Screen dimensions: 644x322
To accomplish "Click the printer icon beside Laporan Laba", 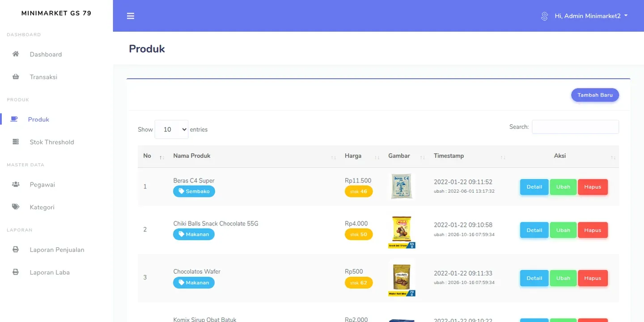I will [x=16, y=272].
